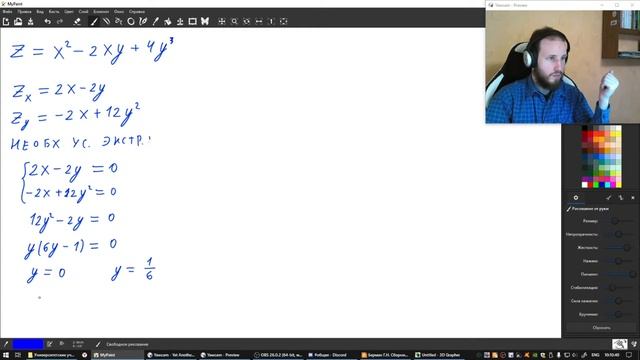The width and height of the screenshot is (640, 360).
Task: Pick the white swatch in palette
Action: pyautogui.click(x=584, y=185)
